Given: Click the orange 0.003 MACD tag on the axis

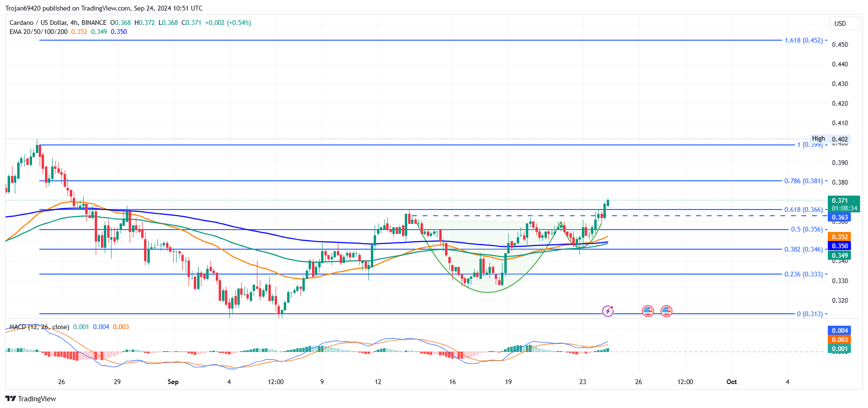Looking at the screenshot, I should 840,340.
